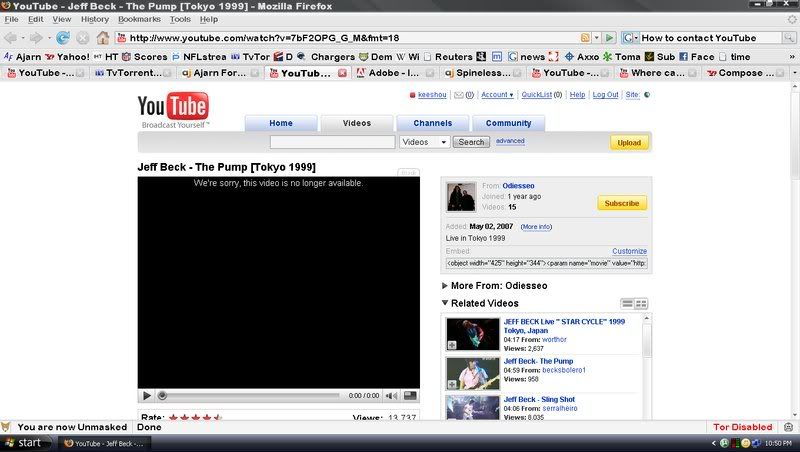Open the Account dropdown menu
This screenshot has height=452, width=800.
click(x=497, y=95)
